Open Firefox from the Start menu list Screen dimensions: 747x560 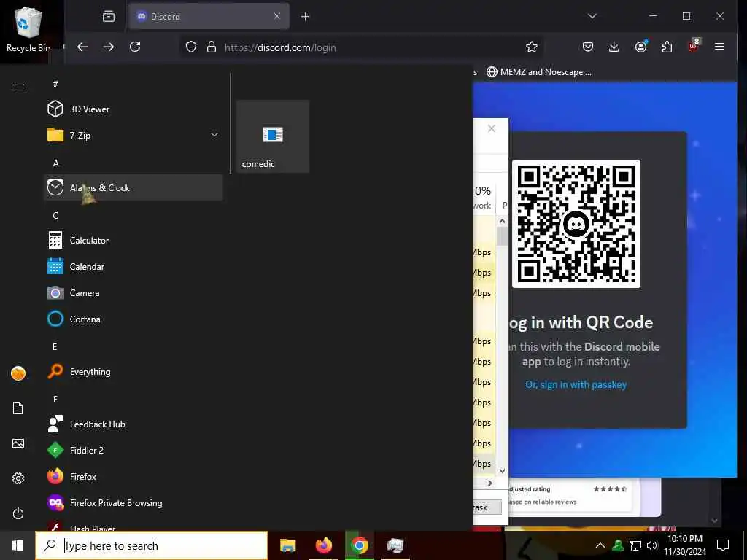coord(133,476)
